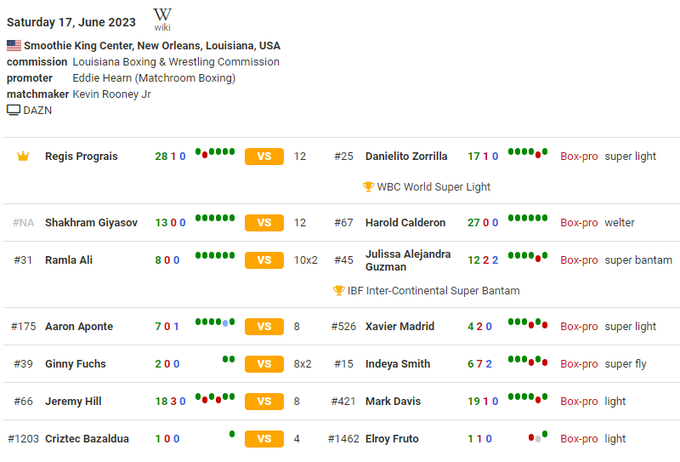The height and width of the screenshot is (462, 680).
Task: Open the Wikipedia wiki icon link
Action: pyautogui.click(x=162, y=17)
